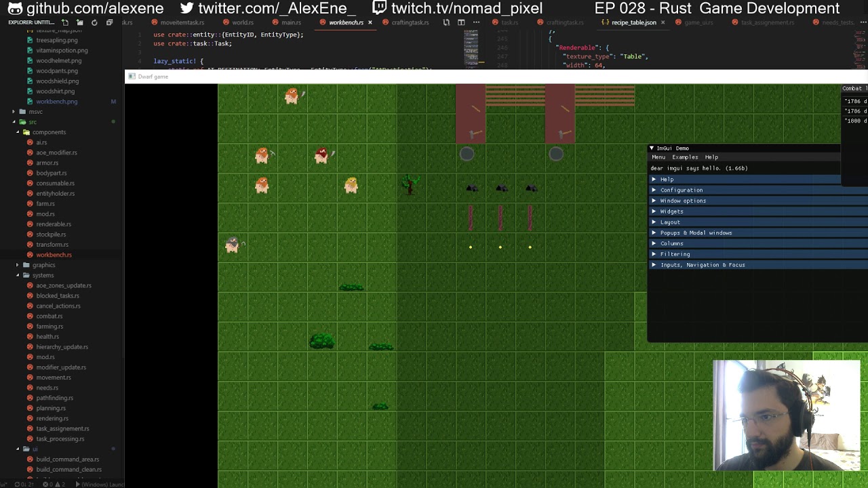Viewport: 868px width, 488px height.
Task: Open errors and warnings in status bar
Action: (x=56, y=484)
